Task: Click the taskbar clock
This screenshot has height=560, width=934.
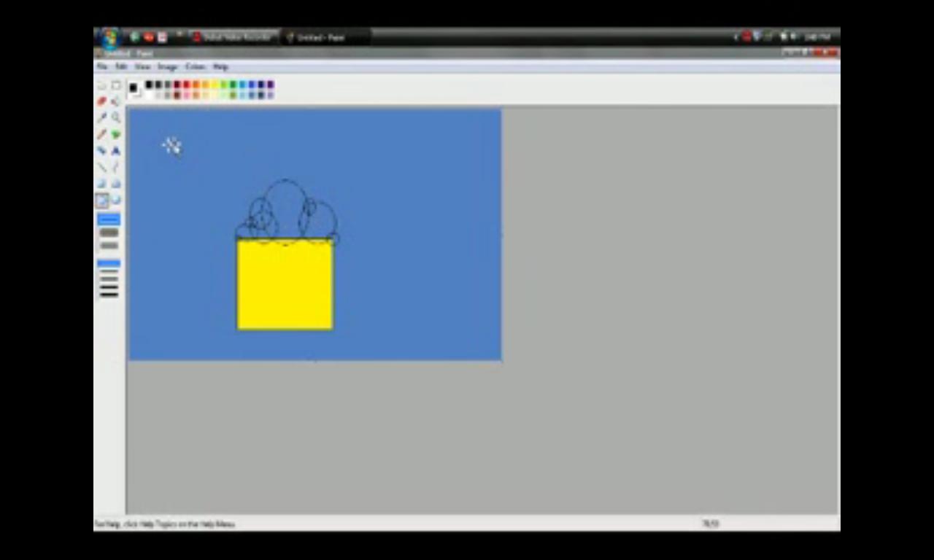Action: [817, 37]
